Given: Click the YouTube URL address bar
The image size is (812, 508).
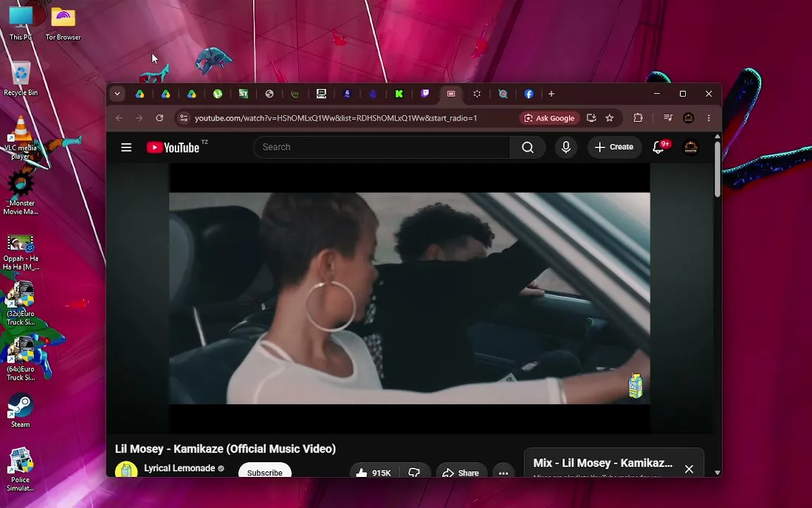Looking at the screenshot, I should tap(336, 119).
